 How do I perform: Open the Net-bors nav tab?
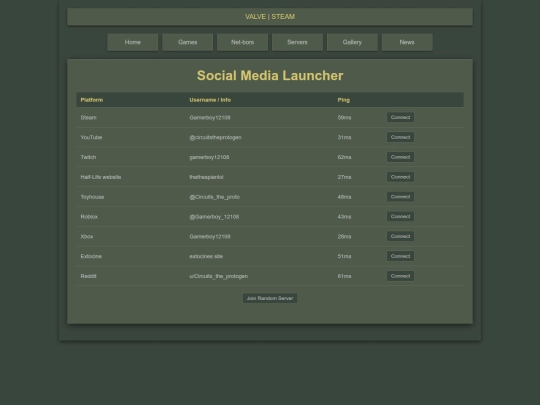(x=242, y=42)
